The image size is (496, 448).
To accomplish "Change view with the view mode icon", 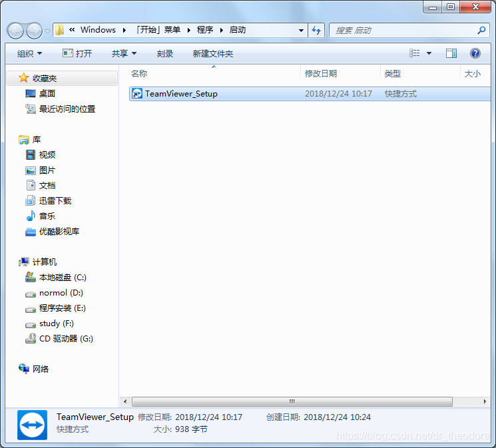I will (414, 53).
